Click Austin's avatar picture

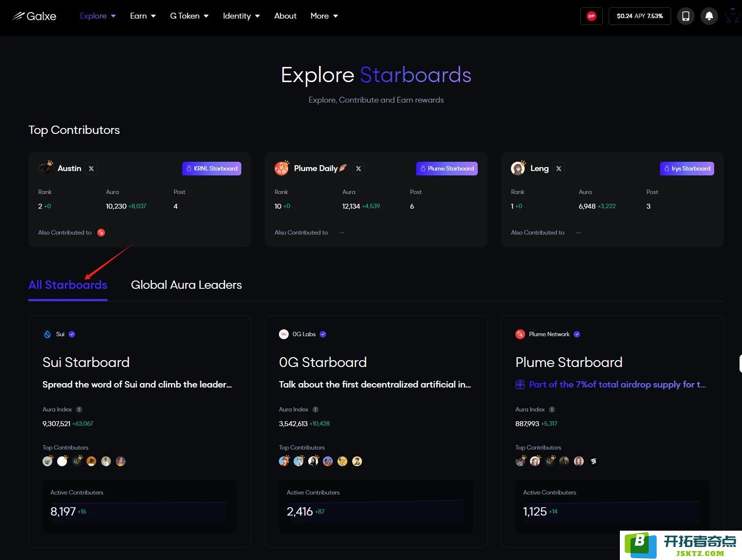[45, 168]
